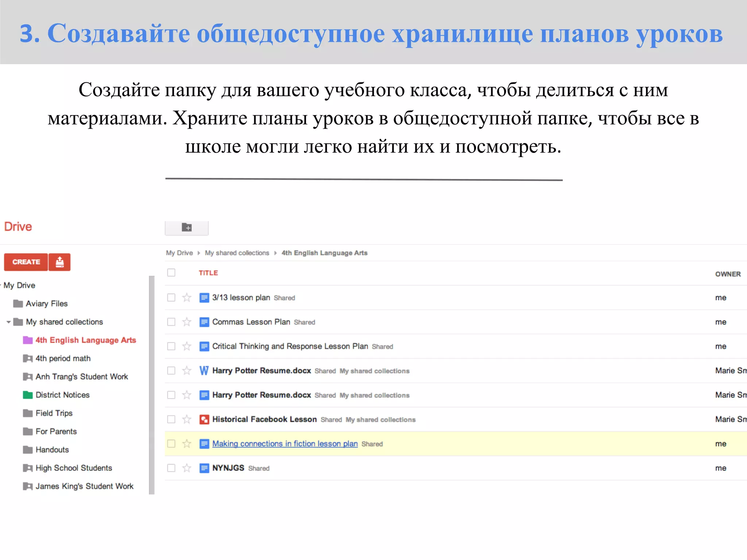Check the box for the Docs-icon Harry Potter Resume.docx
747x560 pixels.
[x=171, y=395]
